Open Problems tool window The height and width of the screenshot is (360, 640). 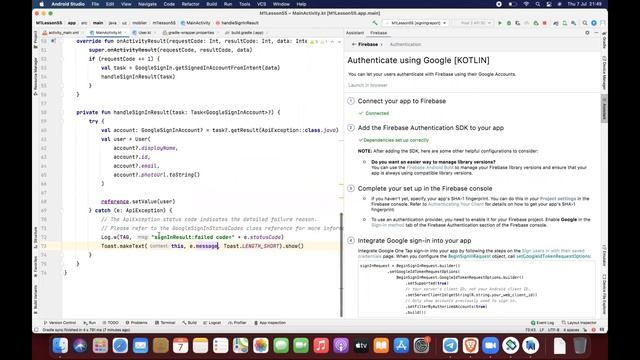[x=137, y=323]
